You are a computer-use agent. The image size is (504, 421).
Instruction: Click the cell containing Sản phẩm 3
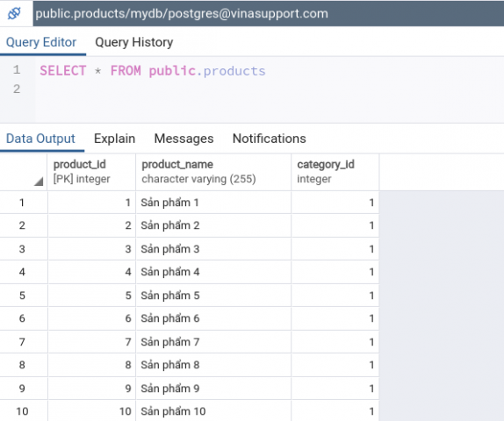click(213, 249)
